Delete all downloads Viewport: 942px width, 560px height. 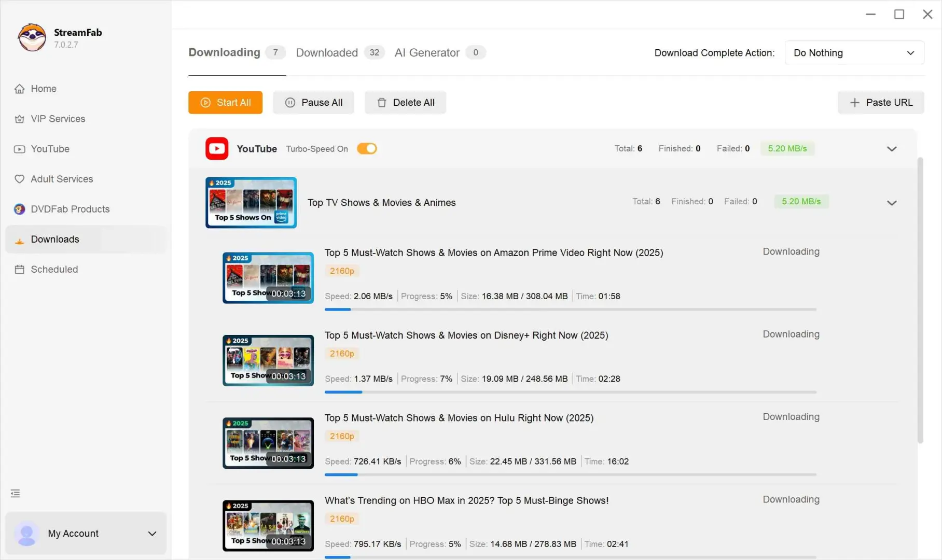click(x=405, y=103)
